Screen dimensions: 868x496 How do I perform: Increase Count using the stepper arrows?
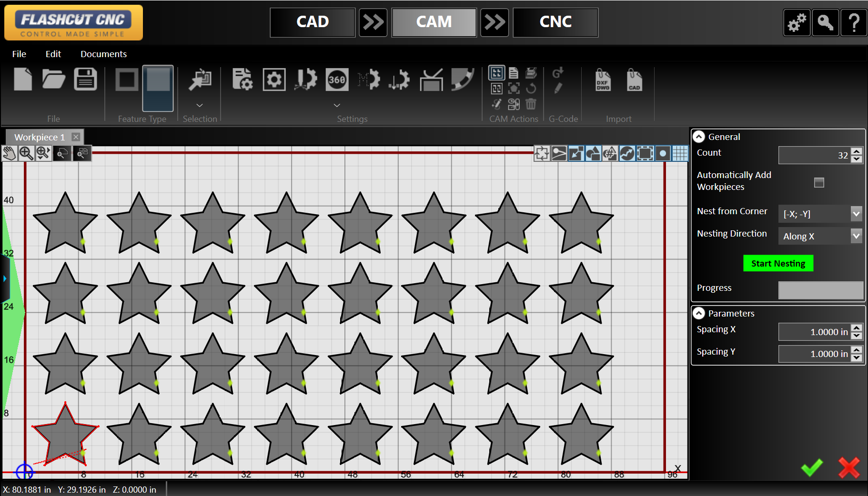(x=856, y=152)
